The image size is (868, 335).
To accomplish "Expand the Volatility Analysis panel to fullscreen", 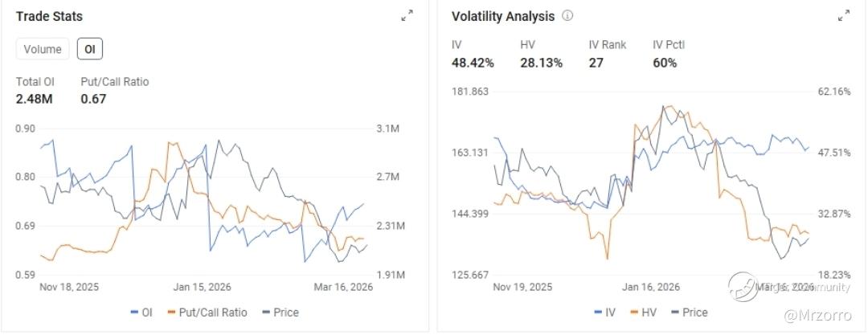I will pyautogui.click(x=843, y=15).
